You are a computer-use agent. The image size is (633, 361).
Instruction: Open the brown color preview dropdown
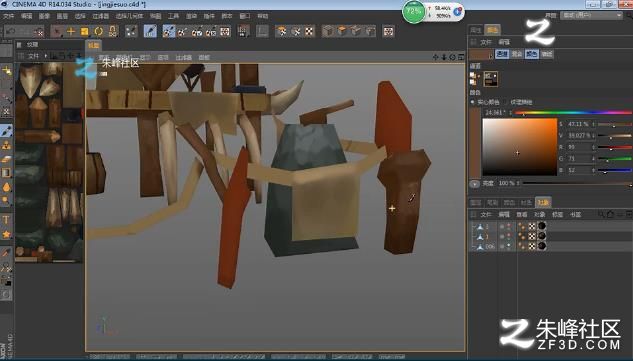(x=481, y=54)
